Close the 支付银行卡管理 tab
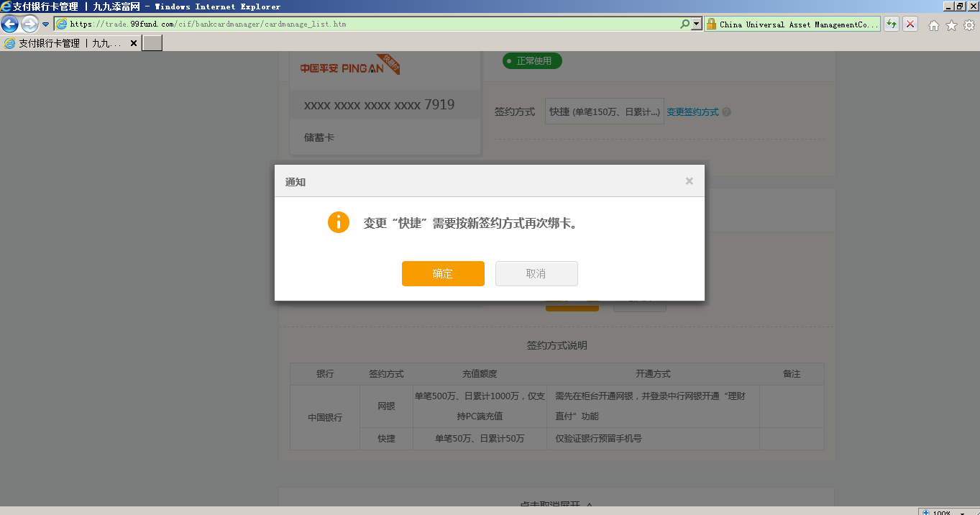980x515 pixels. (x=133, y=43)
